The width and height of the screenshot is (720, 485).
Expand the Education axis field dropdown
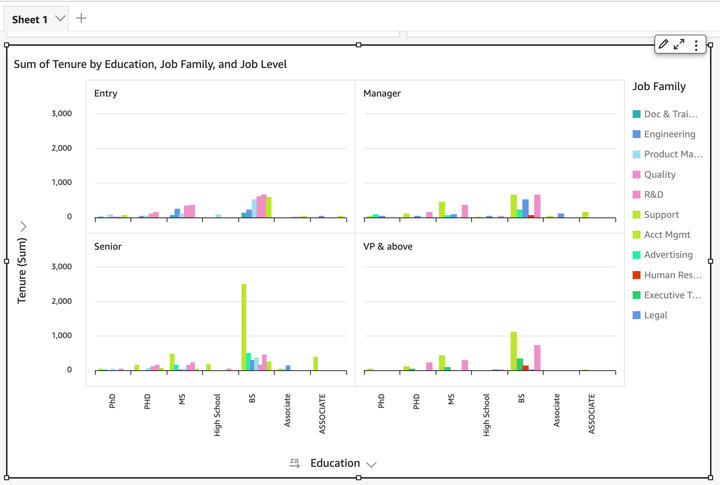pyautogui.click(x=371, y=464)
